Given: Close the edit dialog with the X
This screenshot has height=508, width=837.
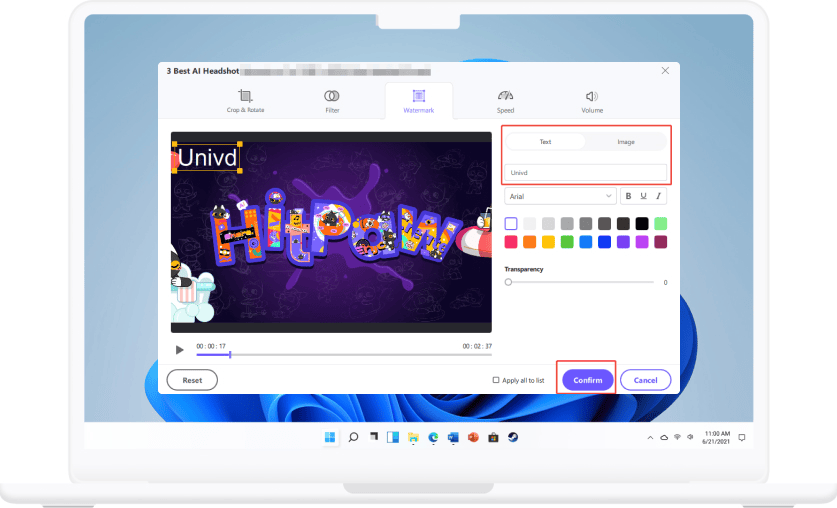Looking at the screenshot, I should coord(665,70).
